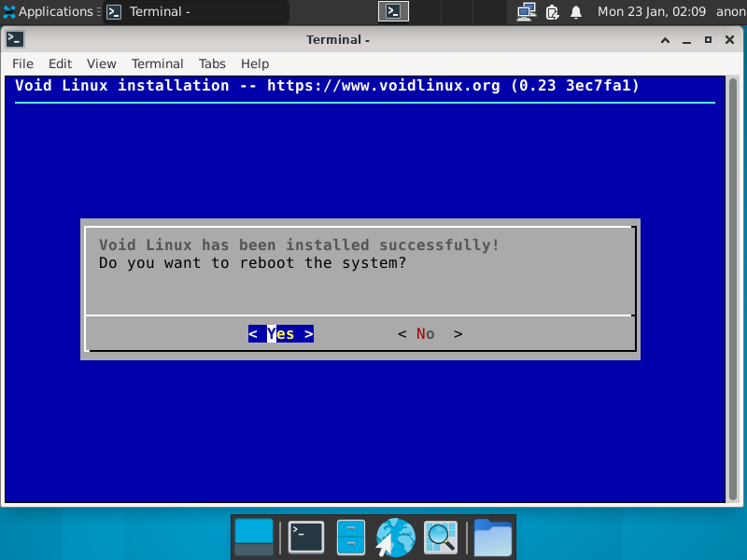Click the terminal vertical scrollbar
Image resolution: width=747 pixels, height=560 pixels.
point(733,289)
